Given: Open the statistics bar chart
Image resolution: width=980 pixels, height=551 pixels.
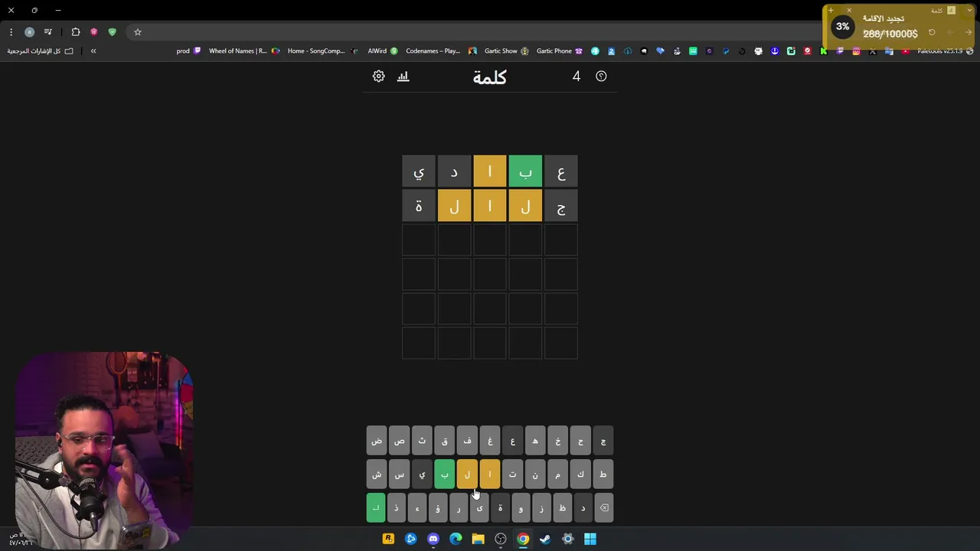Looking at the screenshot, I should click(x=403, y=77).
